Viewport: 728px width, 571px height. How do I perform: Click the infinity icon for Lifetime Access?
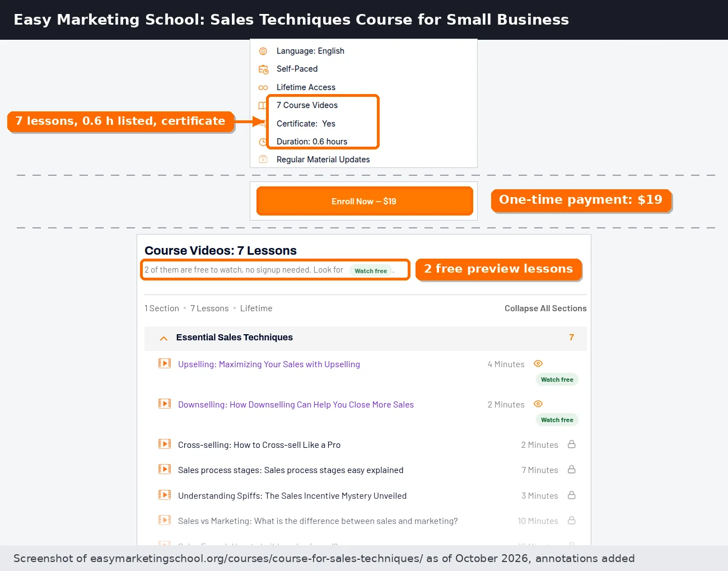coord(263,87)
